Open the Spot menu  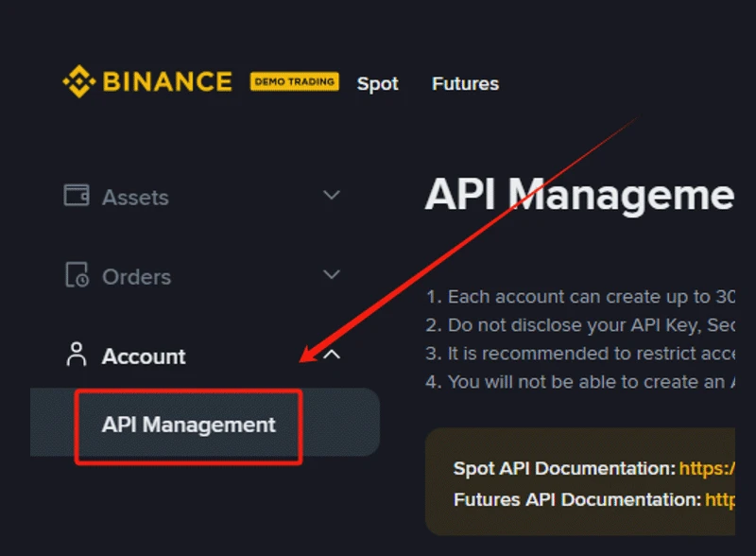[377, 84]
